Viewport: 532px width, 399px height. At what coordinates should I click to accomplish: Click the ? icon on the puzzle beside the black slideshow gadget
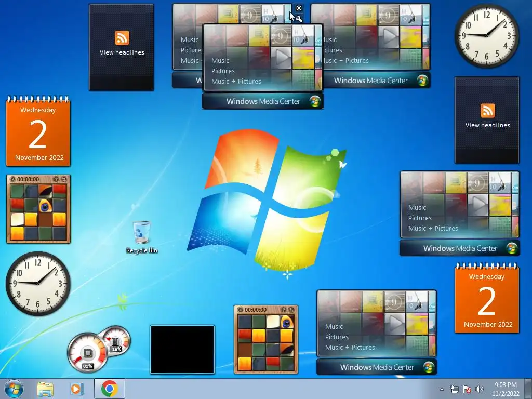tap(284, 310)
